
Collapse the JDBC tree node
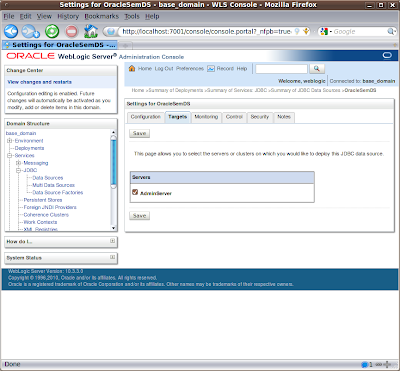(x=19, y=170)
